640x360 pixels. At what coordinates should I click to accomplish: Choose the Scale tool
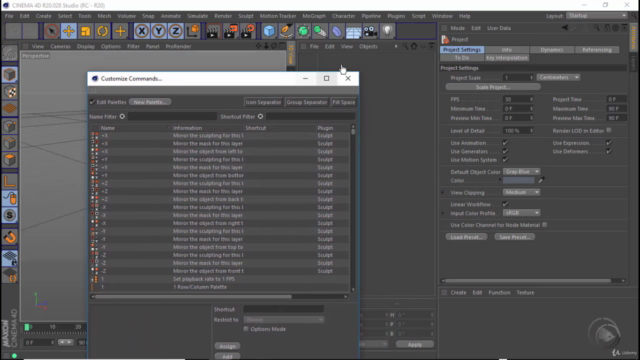[x=86, y=31]
